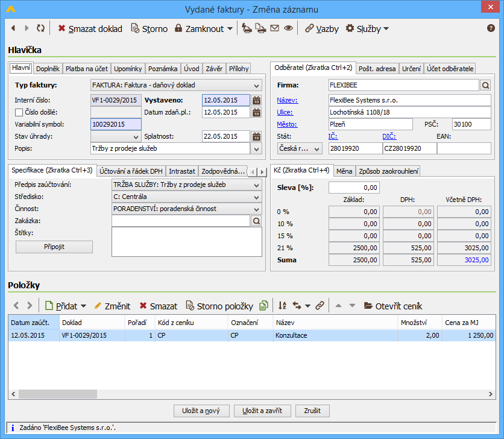Viewport: 504px width, 439px height.
Task: Click the Sleva [%] input field
Action: coord(354,188)
